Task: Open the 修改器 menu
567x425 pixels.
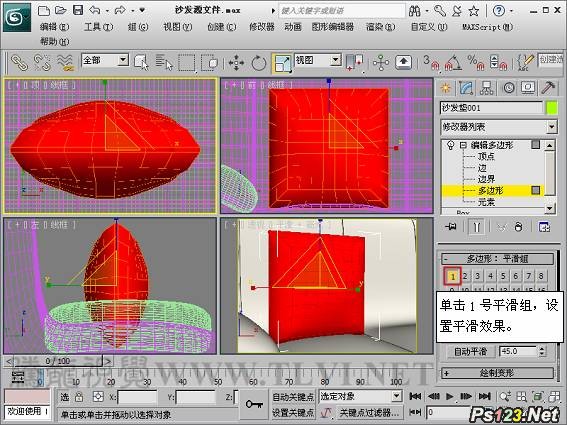Action: (x=262, y=27)
